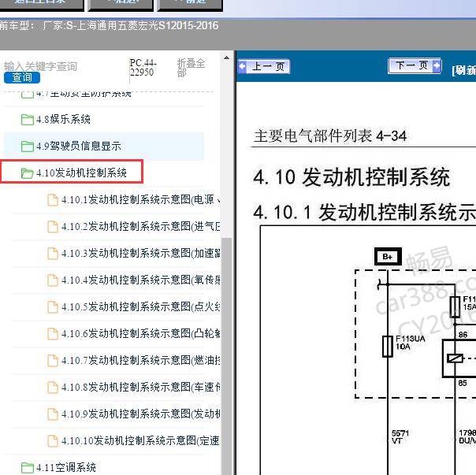Viewport: 476px width, 475px height.
Task: Expand the 4.11空调系统 tree item
Action: pos(66,467)
